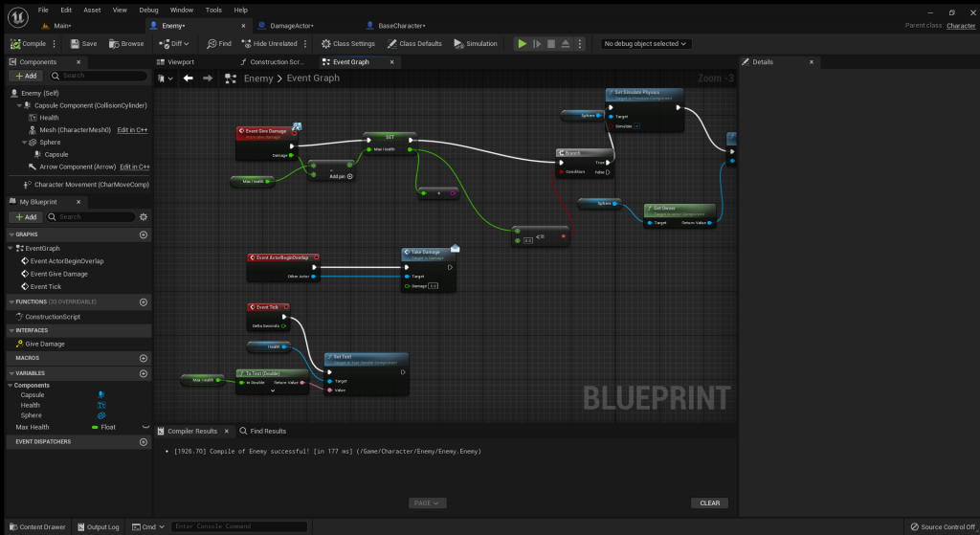Clear the compiler results
The width and height of the screenshot is (980, 535).
click(710, 503)
